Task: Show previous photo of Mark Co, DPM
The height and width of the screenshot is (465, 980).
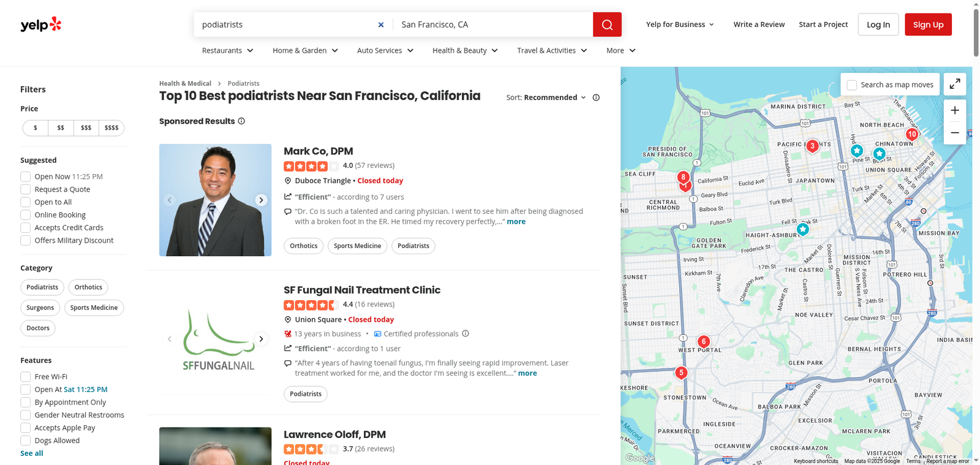Action: point(170,200)
